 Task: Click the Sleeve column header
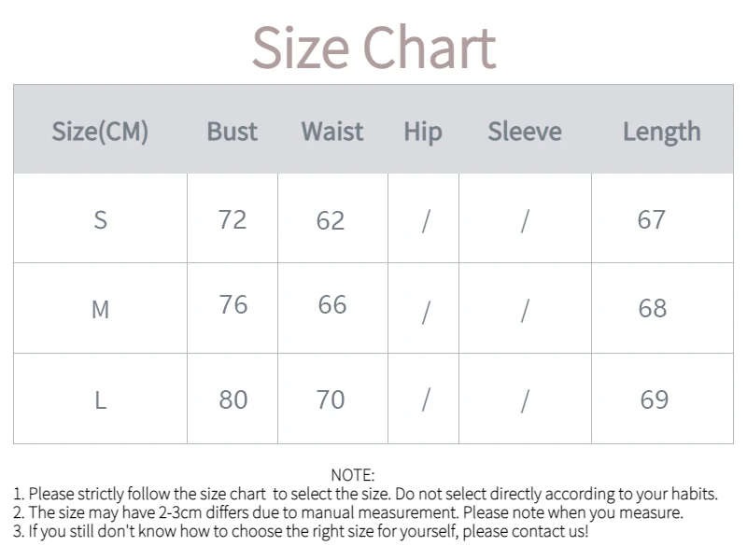coord(524,132)
